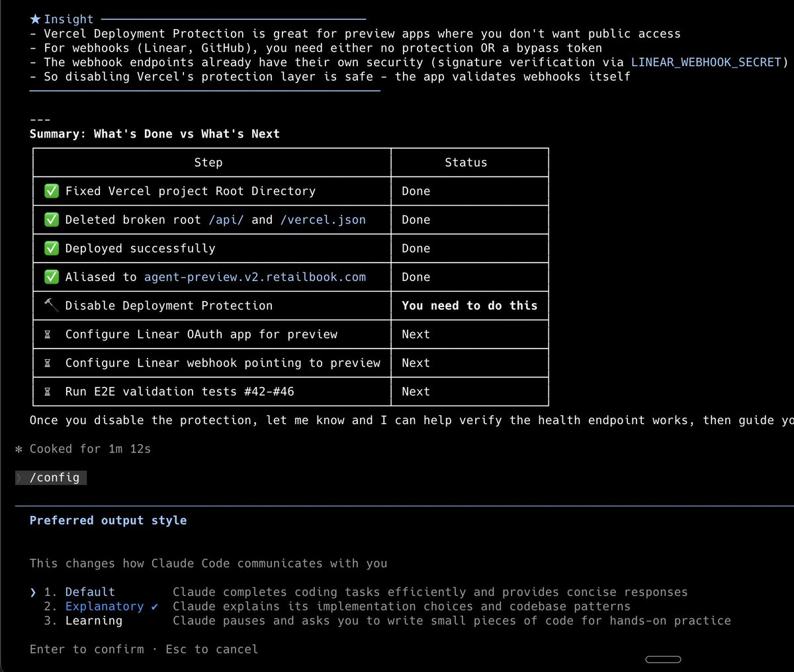This screenshot has height=672, width=794.
Task: Click the green check beside Fixed Vercel project
Action: click(x=51, y=191)
